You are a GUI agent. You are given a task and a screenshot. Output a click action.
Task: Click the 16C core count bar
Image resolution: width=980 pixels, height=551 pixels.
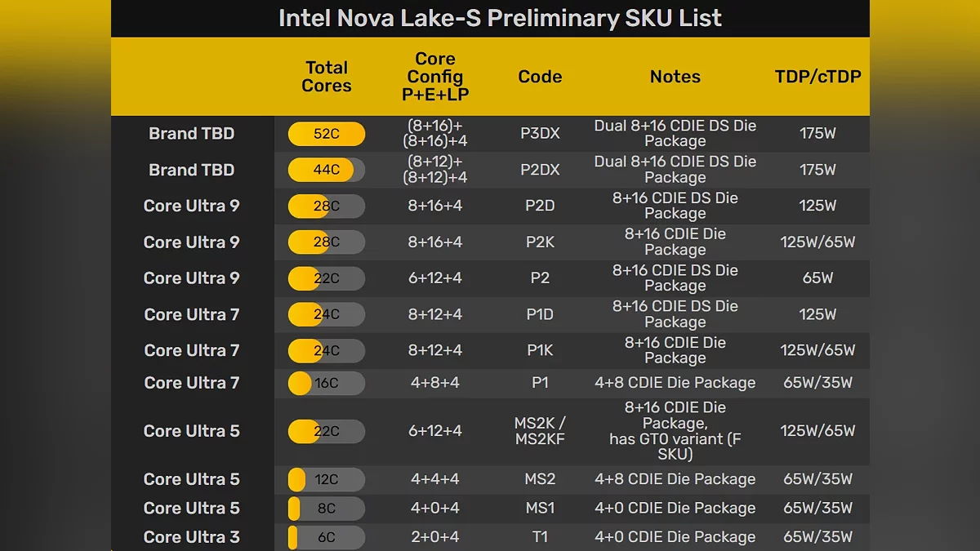(x=327, y=383)
